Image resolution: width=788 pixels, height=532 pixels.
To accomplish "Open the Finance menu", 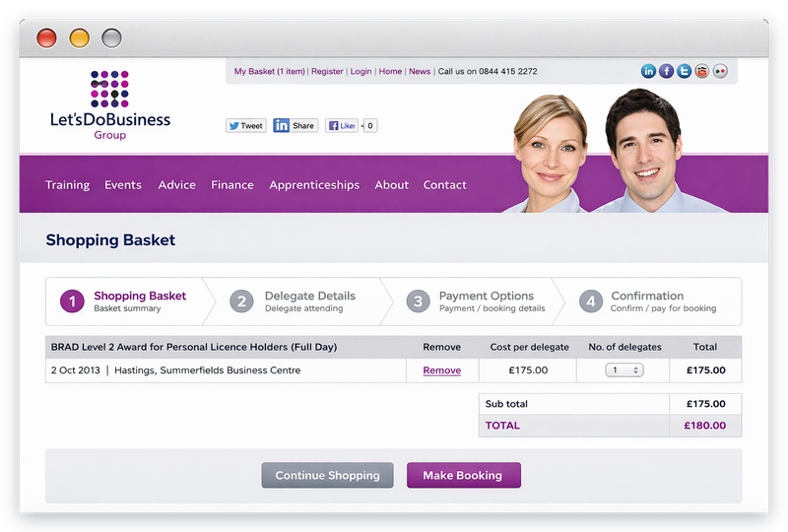I will tap(232, 185).
